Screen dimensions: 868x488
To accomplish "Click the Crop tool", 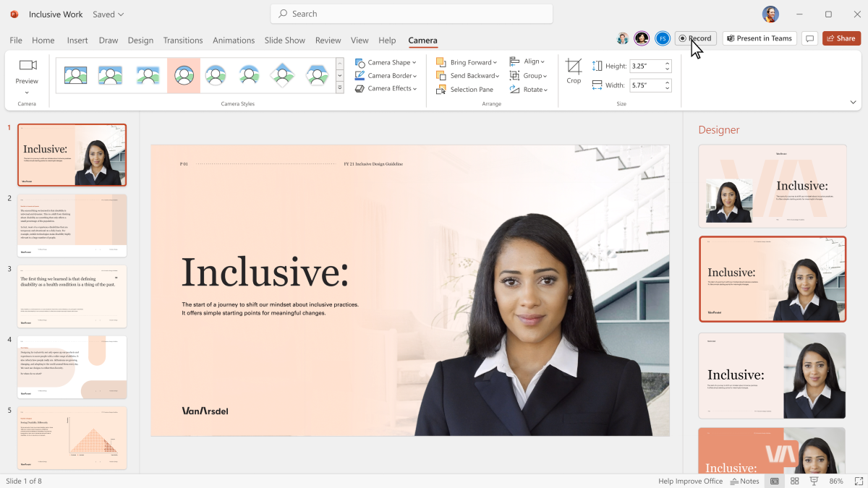I will point(574,70).
